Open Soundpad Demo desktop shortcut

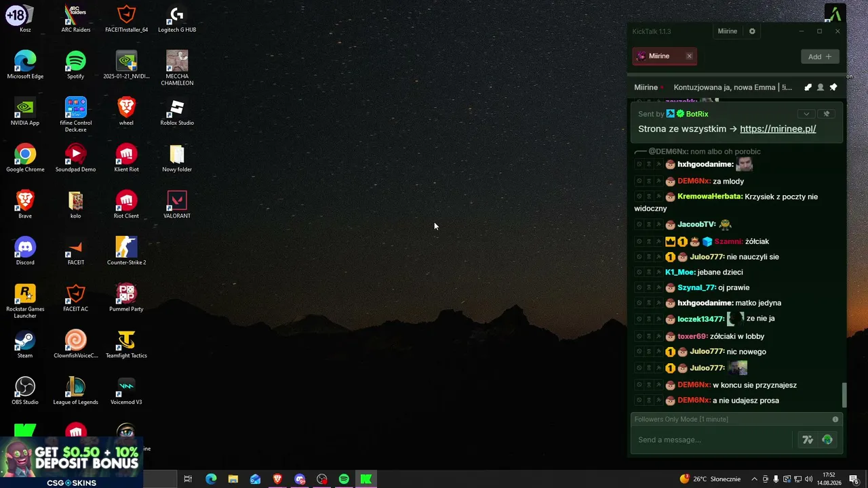coord(75,158)
